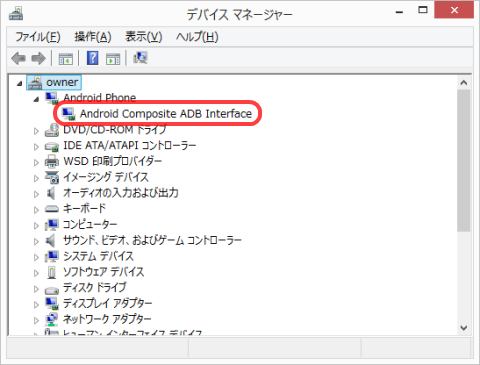
Task: Expand the ネットワーク アダプター node
Action: 36,320
